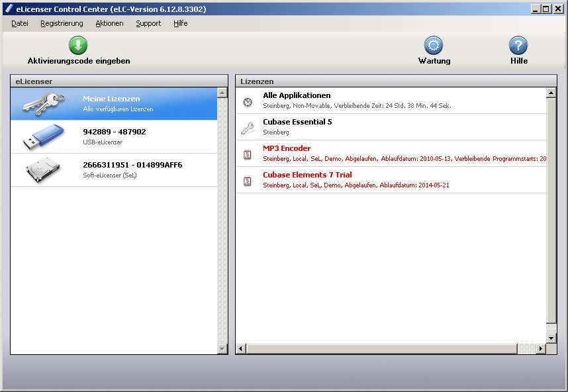
Task: Open the Aktionen menu
Action: (109, 23)
